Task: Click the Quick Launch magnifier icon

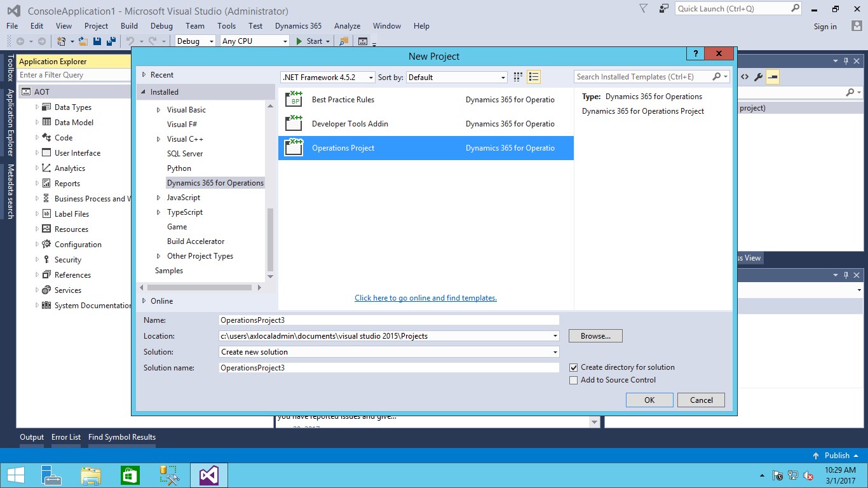Action: [795, 8]
